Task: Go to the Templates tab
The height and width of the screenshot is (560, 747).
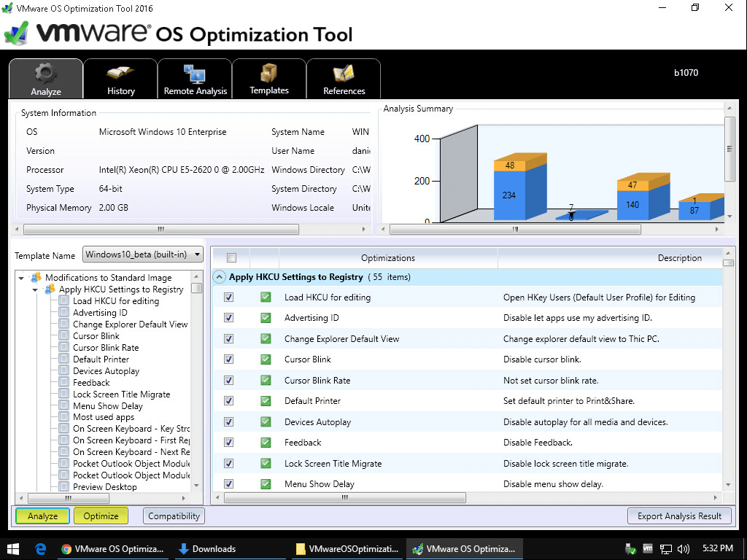Action: 269,79
